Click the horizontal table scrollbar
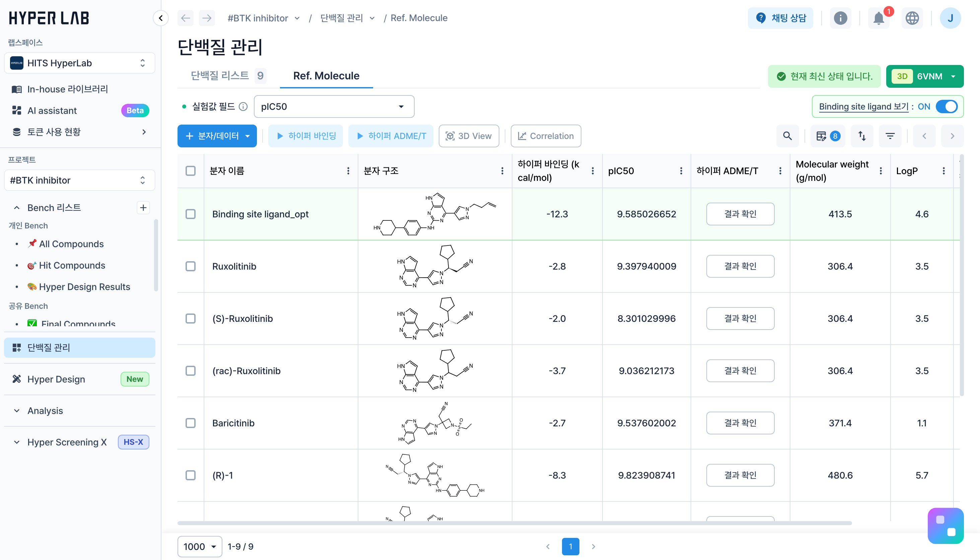This screenshot has height=560, width=980. 514,523
